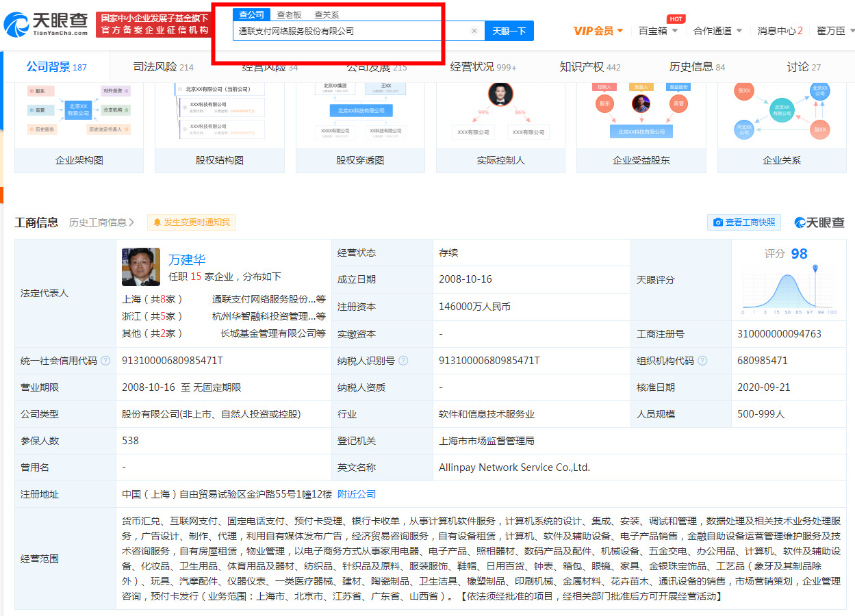Click the 天眼一下 search button

[x=509, y=31]
